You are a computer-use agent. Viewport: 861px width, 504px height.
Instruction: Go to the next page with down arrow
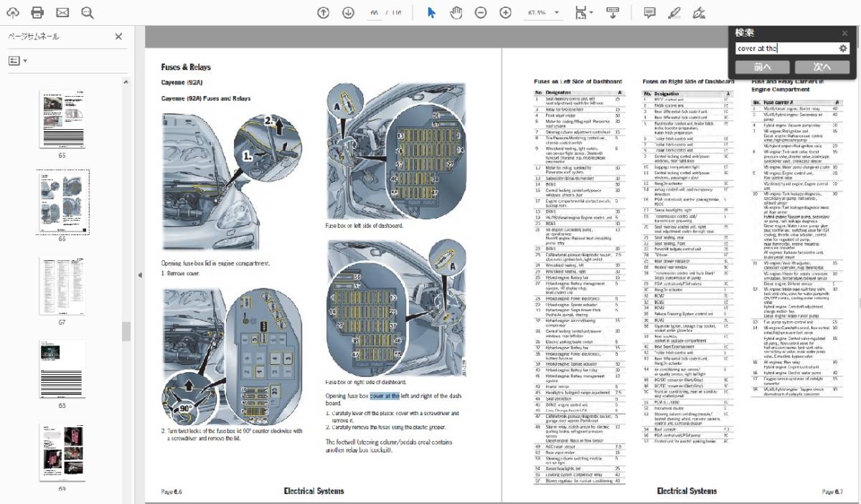[x=348, y=12]
